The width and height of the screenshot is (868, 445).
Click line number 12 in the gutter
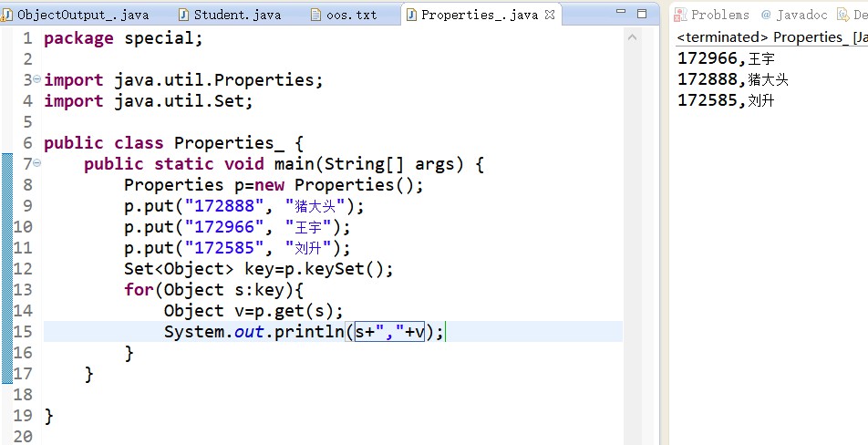(x=23, y=269)
